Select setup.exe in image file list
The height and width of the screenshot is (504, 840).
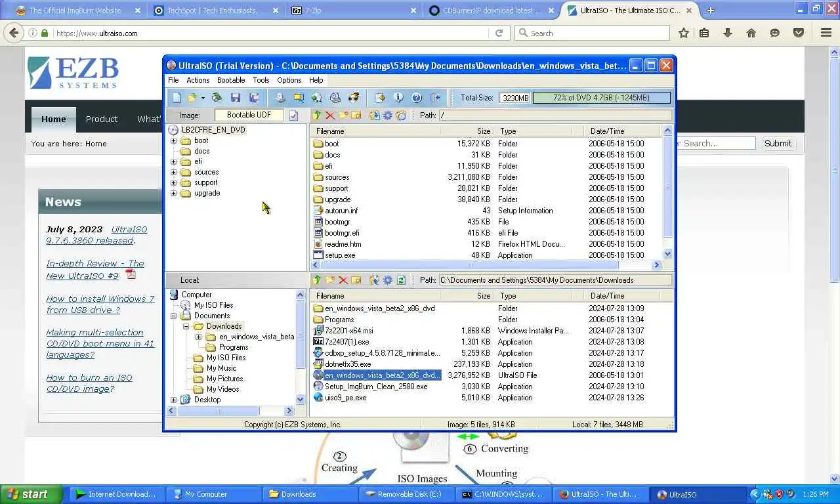(x=340, y=255)
